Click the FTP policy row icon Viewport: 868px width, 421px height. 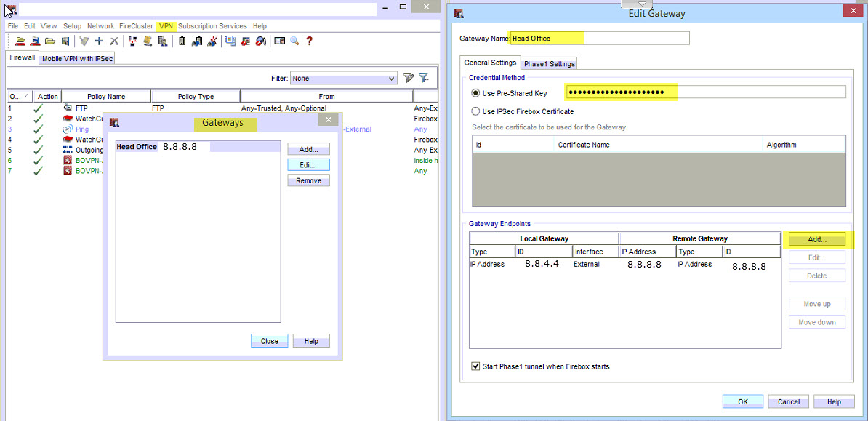click(x=68, y=108)
